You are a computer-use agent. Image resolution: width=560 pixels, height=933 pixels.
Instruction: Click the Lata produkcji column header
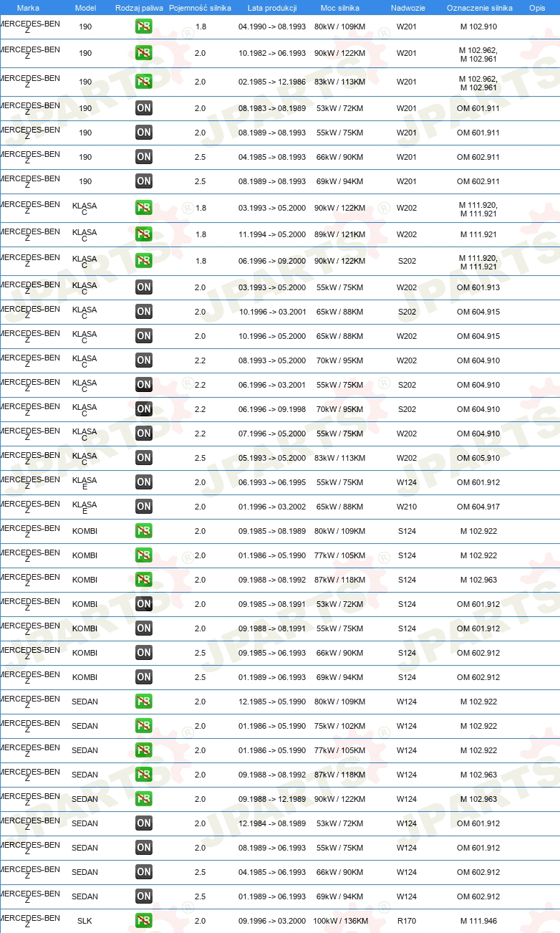pos(272,8)
